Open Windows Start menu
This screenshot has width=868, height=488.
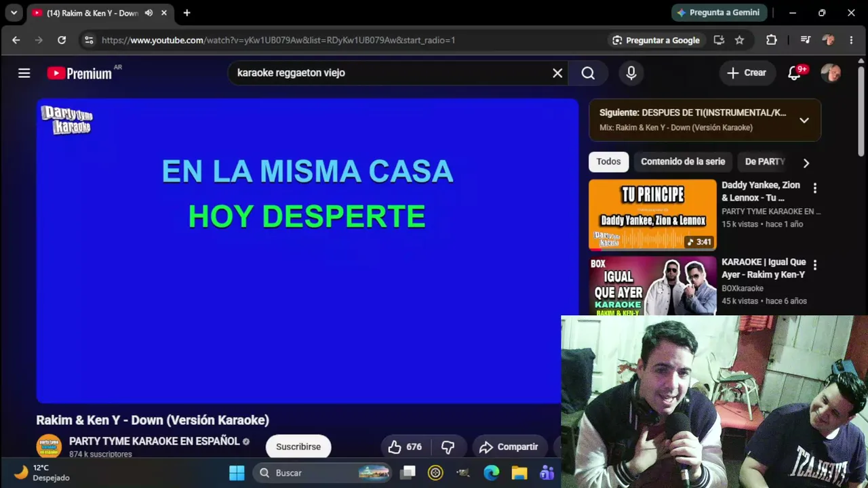point(237,473)
